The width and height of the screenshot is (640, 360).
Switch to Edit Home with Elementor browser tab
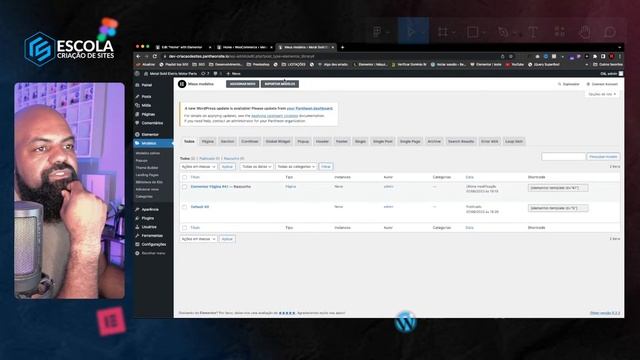tap(182, 47)
